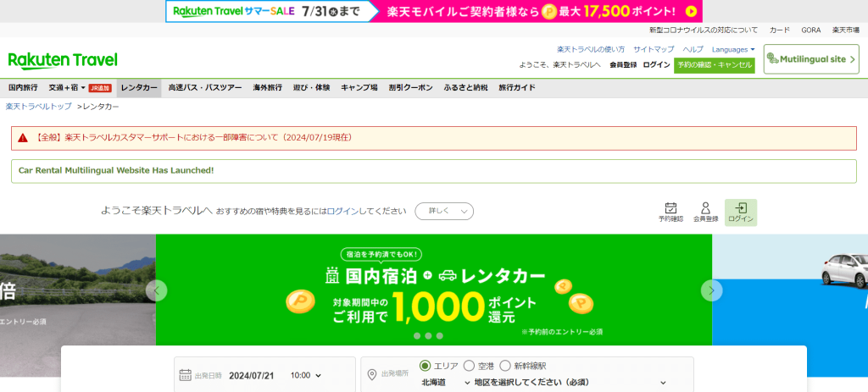Click the 2024/07/21 departure date field
This screenshot has height=392, width=868.
click(251, 375)
